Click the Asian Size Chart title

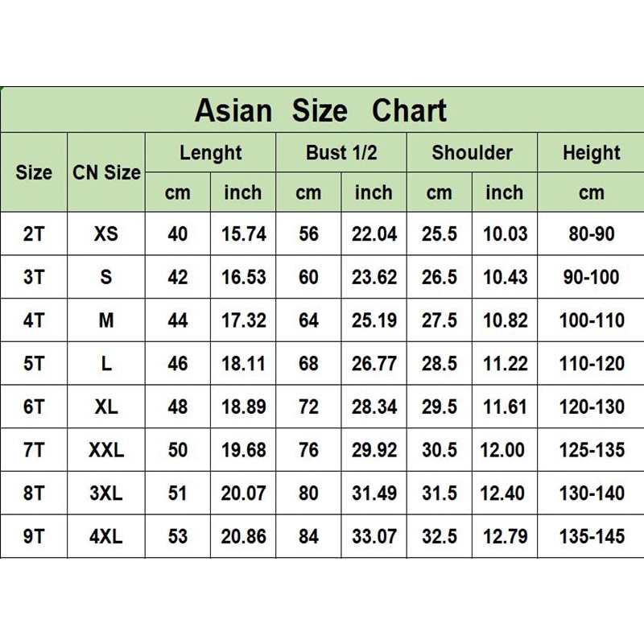pyautogui.click(x=320, y=111)
